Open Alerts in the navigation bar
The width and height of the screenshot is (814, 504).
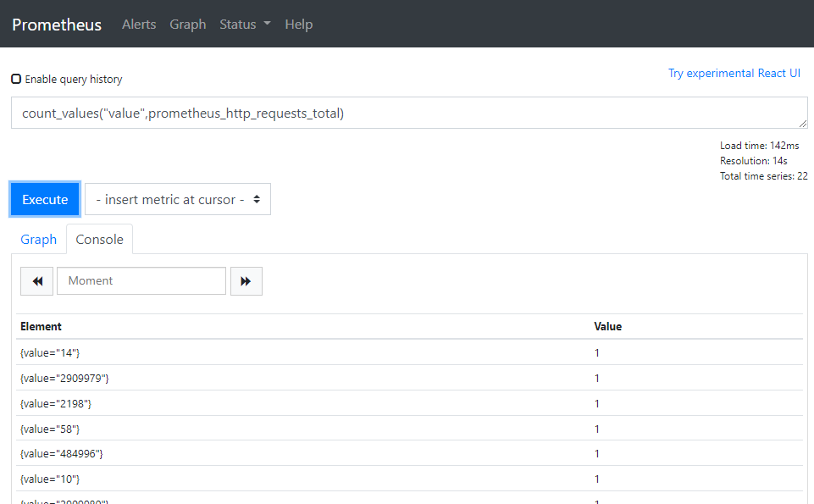coord(139,25)
